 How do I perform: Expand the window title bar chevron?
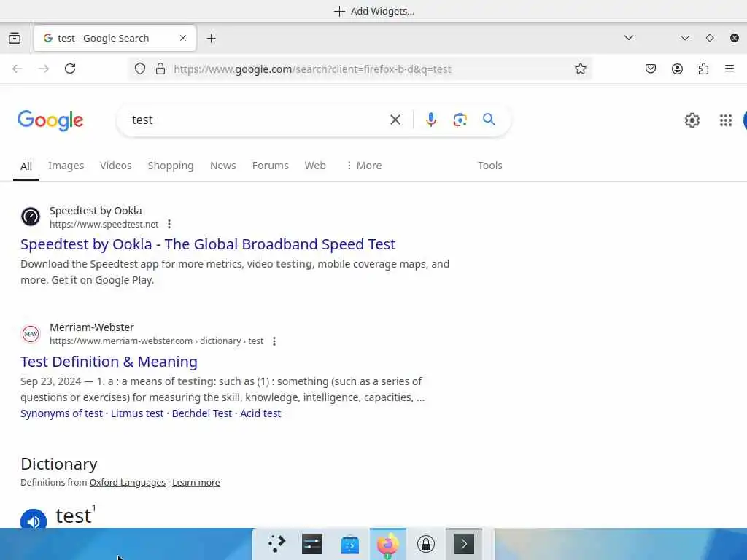point(684,38)
